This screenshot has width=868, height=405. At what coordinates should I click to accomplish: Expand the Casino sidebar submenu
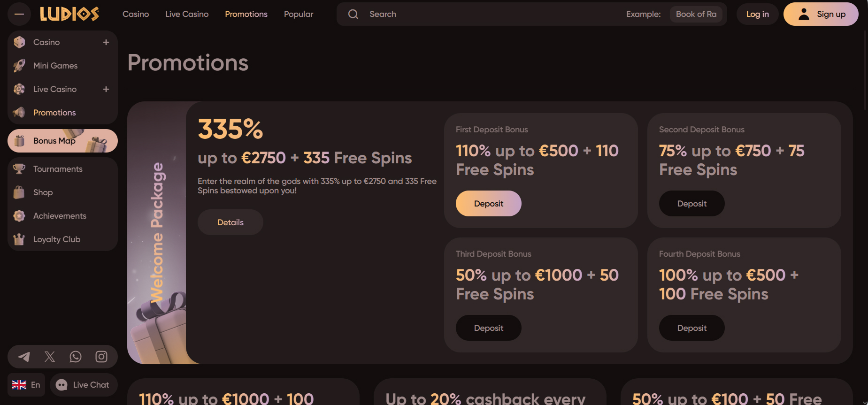coord(106,42)
